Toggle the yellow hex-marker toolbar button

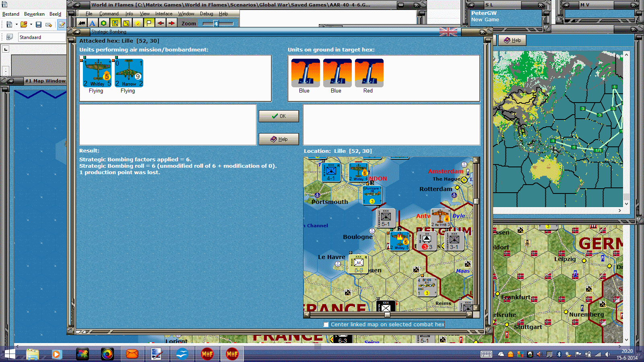[126, 23]
